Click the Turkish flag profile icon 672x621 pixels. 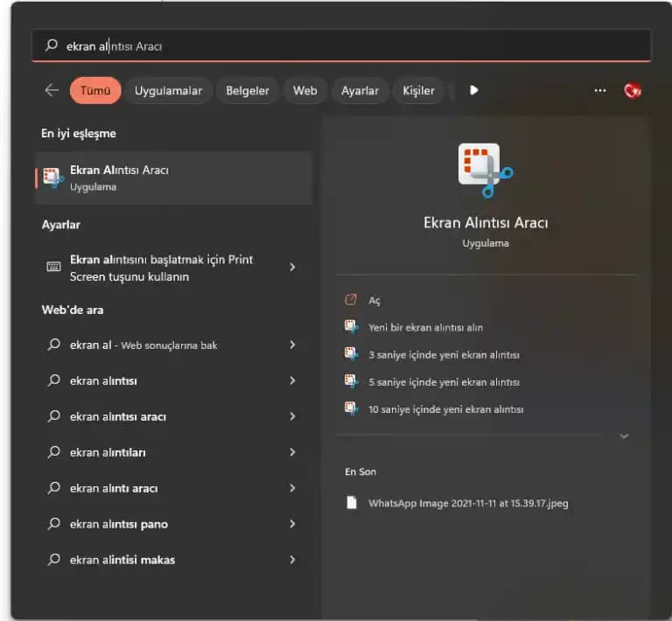(x=633, y=90)
